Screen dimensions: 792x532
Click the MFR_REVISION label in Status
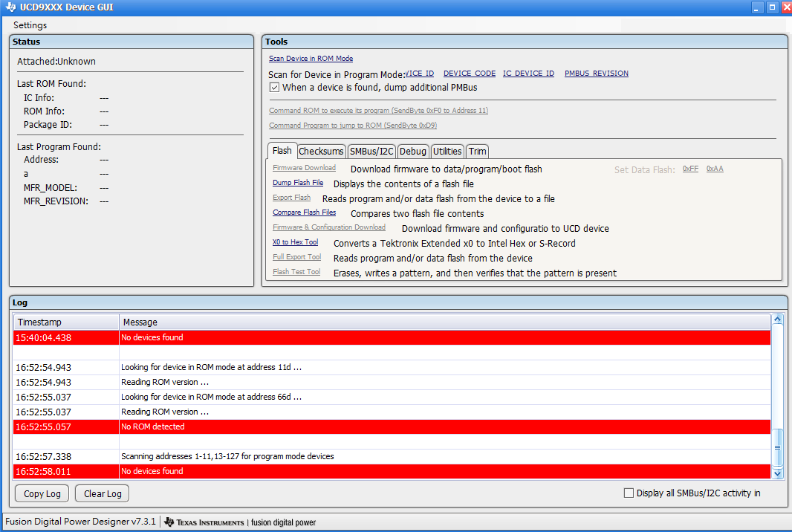point(56,201)
